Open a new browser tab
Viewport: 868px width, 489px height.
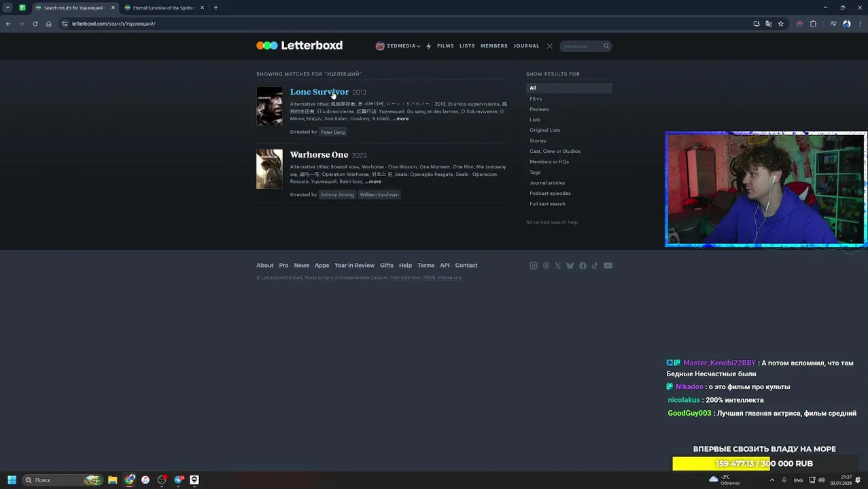[216, 7]
